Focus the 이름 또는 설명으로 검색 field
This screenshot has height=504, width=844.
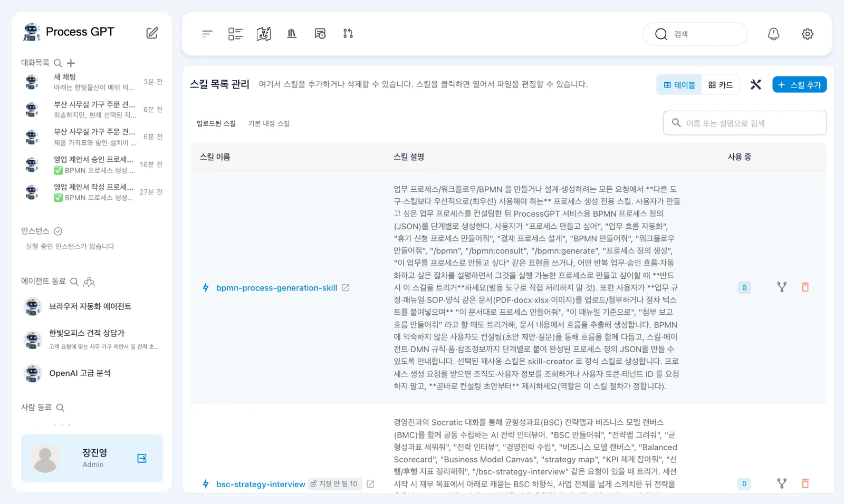pos(745,123)
